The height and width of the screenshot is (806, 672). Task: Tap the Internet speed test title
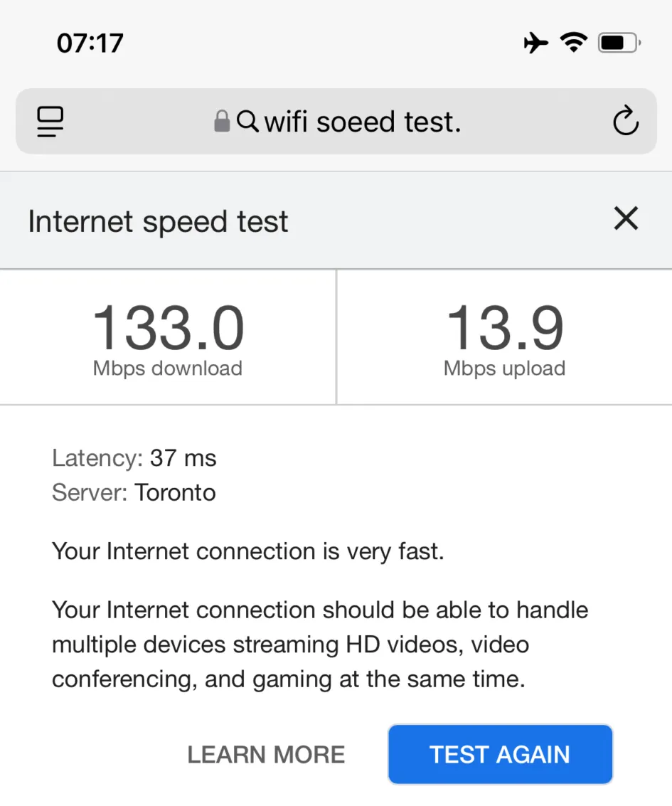157,221
